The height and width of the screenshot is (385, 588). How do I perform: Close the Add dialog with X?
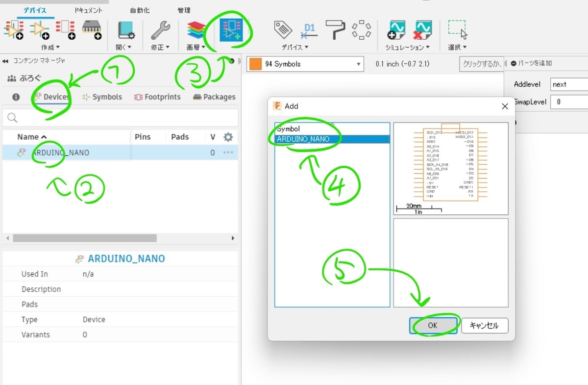[505, 106]
